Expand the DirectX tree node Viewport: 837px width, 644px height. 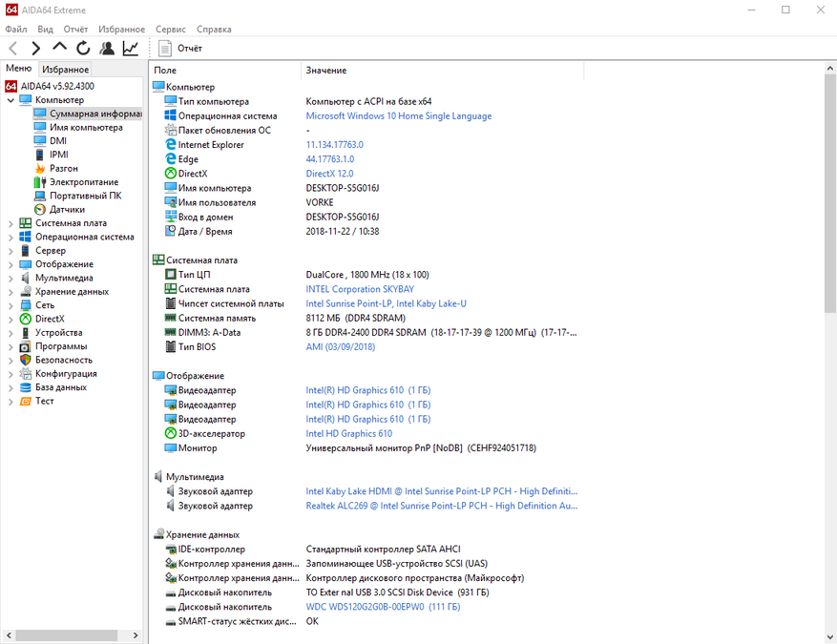10,319
